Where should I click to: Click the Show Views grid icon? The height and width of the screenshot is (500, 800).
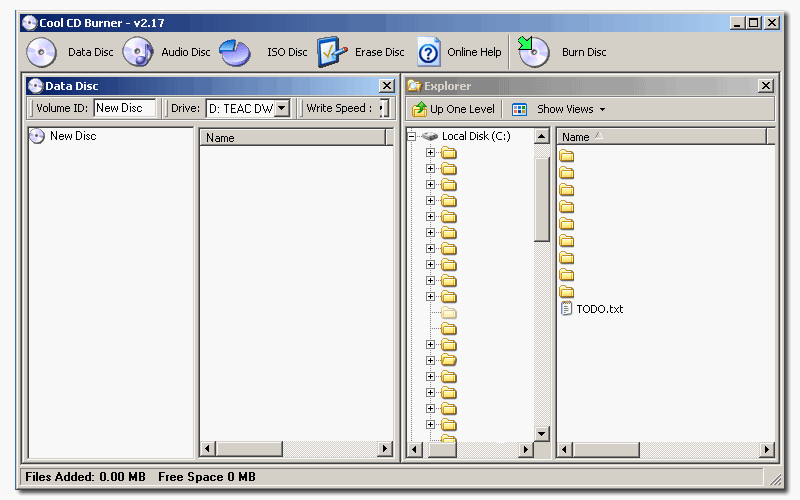pyautogui.click(x=519, y=109)
